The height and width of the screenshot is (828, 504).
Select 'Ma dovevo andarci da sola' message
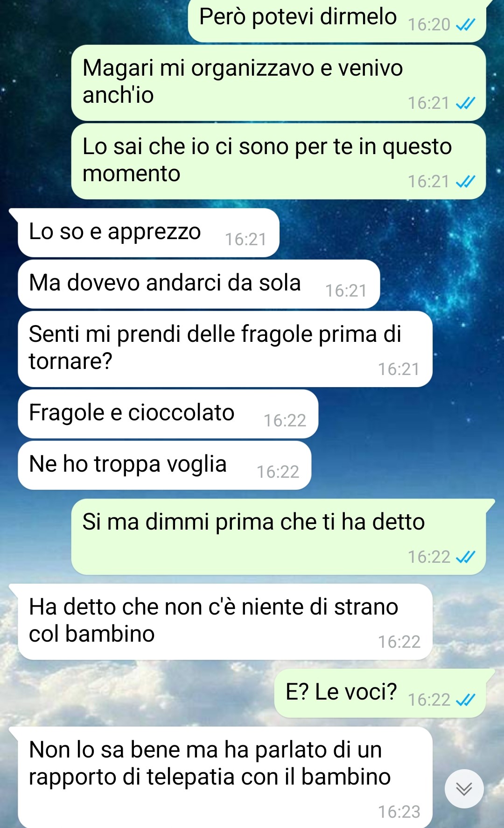199,284
